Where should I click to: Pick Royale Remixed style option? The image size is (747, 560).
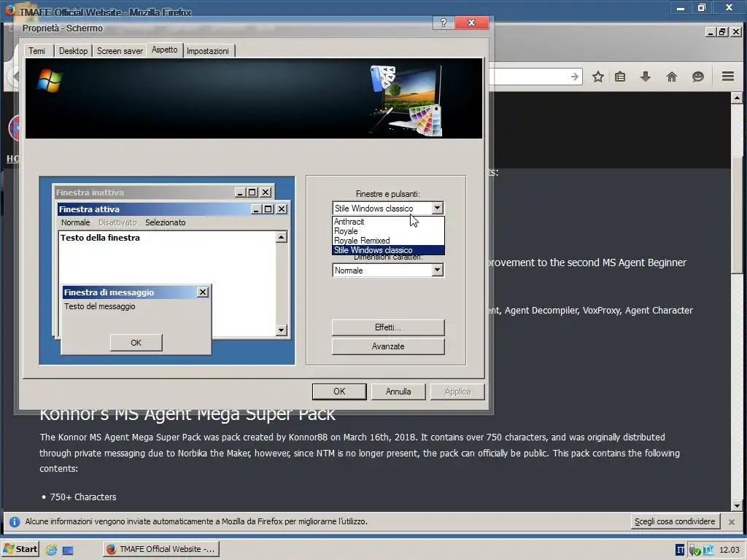[x=388, y=241]
